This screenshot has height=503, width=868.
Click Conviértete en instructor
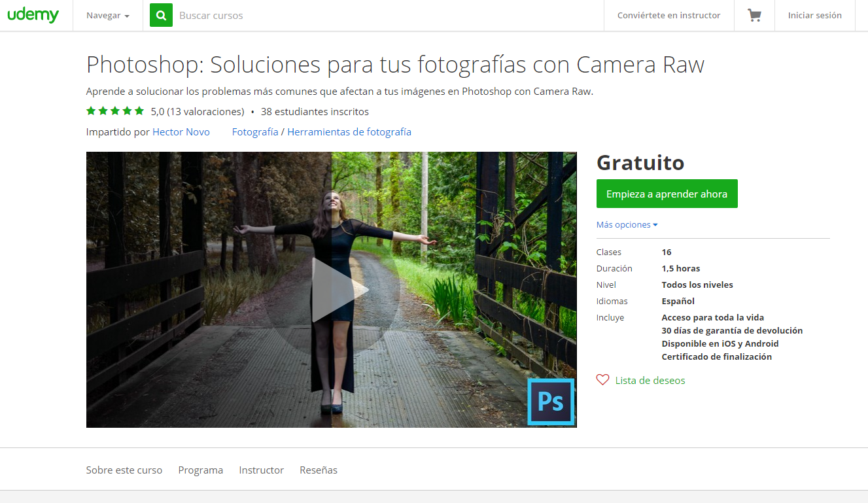[668, 15]
